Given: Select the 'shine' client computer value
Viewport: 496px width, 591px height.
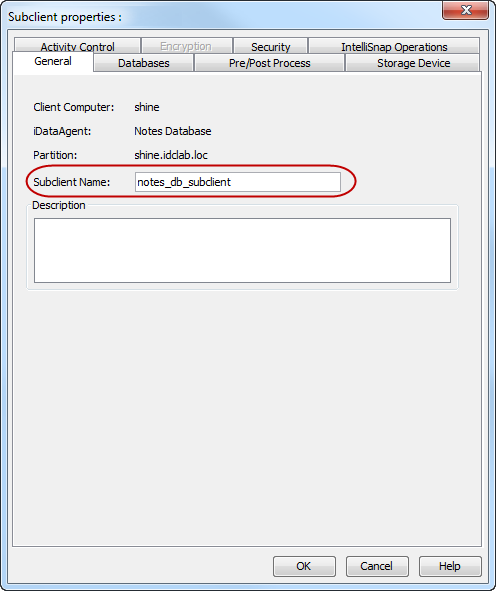Looking at the screenshot, I should click(x=147, y=107).
